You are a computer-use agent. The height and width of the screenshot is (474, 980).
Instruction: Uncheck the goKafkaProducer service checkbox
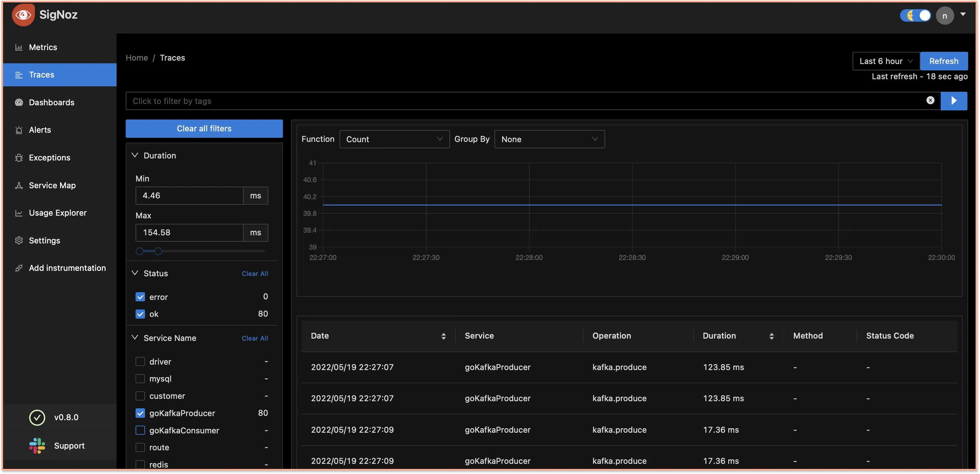[140, 413]
